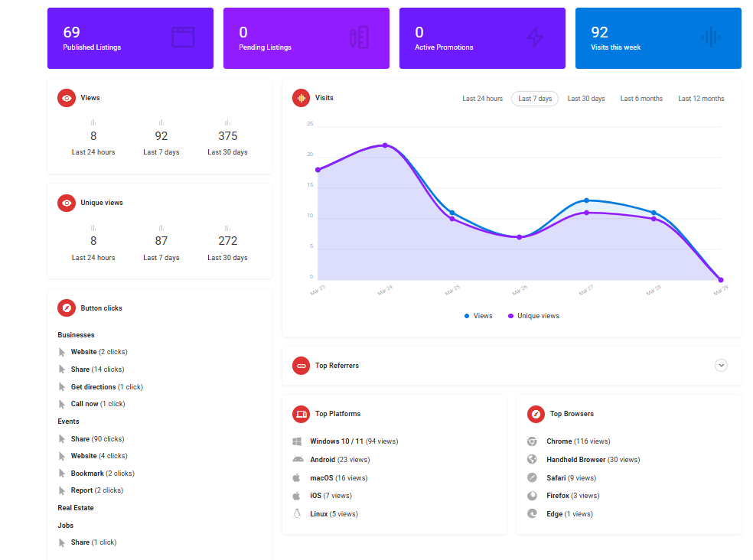The image size is (753, 560).
Task: Choose the Last 12 months range
Action: coord(701,99)
